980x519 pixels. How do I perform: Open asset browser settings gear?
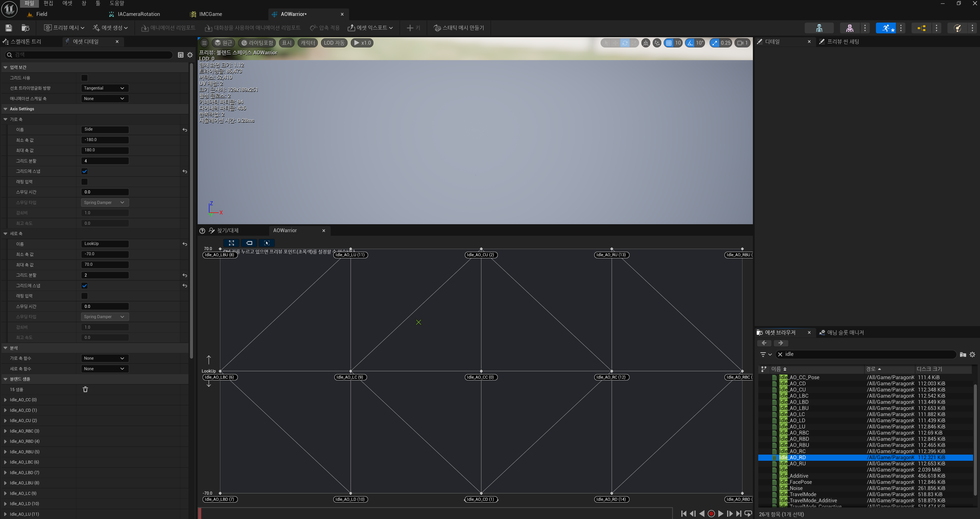pos(972,355)
